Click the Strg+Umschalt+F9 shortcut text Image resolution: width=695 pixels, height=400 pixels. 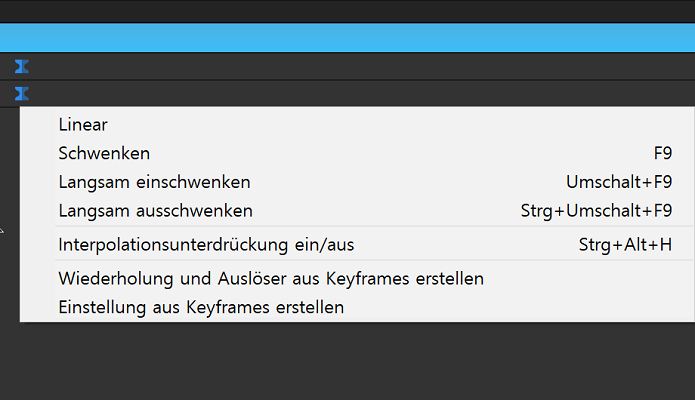pos(596,211)
